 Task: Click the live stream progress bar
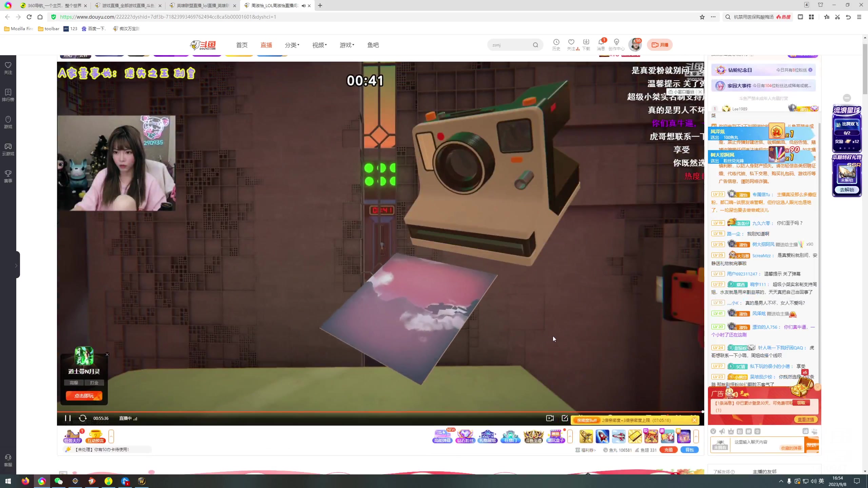pyautogui.click(x=380, y=412)
